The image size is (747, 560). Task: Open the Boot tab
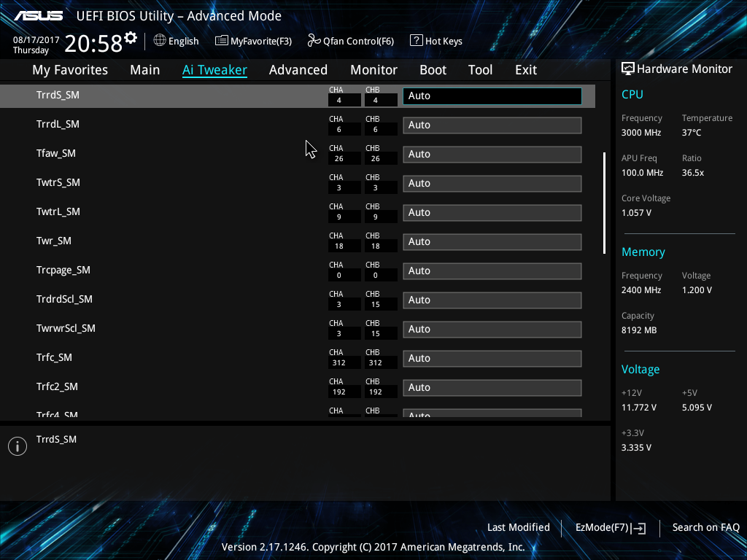pos(433,70)
